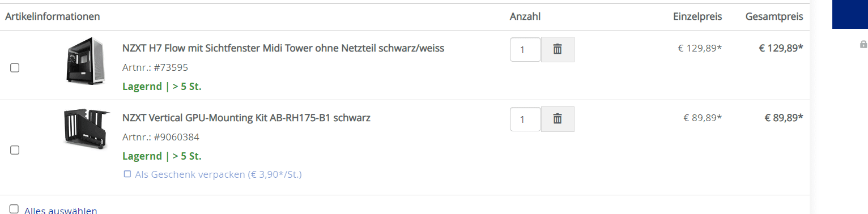Open NZXT H7 Flow mit Sichtfenster product title

(x=283, y=48)
